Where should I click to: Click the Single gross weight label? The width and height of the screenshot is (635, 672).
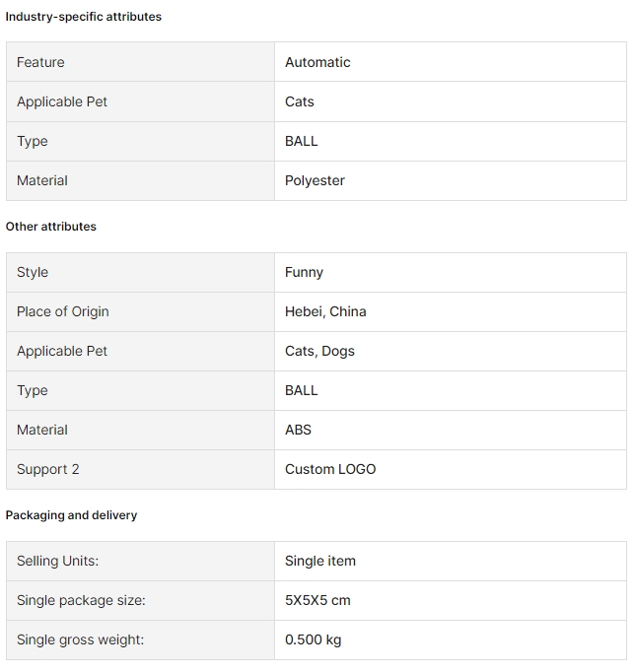click(x=81, y=639)
